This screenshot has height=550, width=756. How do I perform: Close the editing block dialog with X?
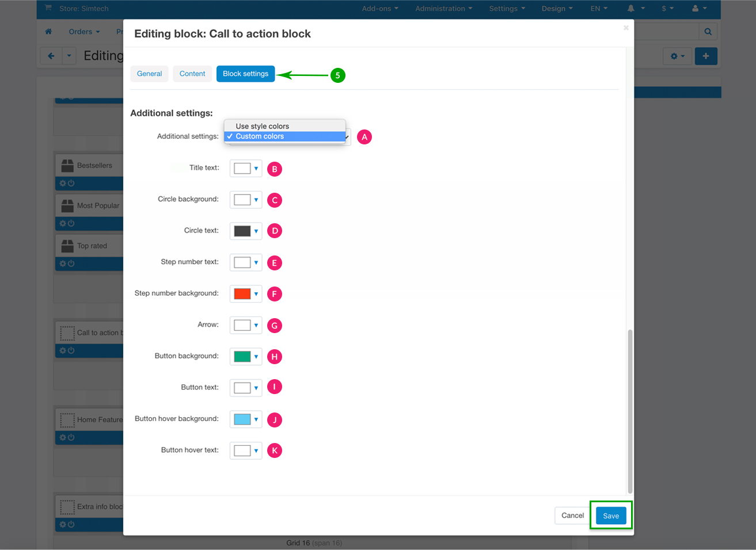(x=626, y=28)
